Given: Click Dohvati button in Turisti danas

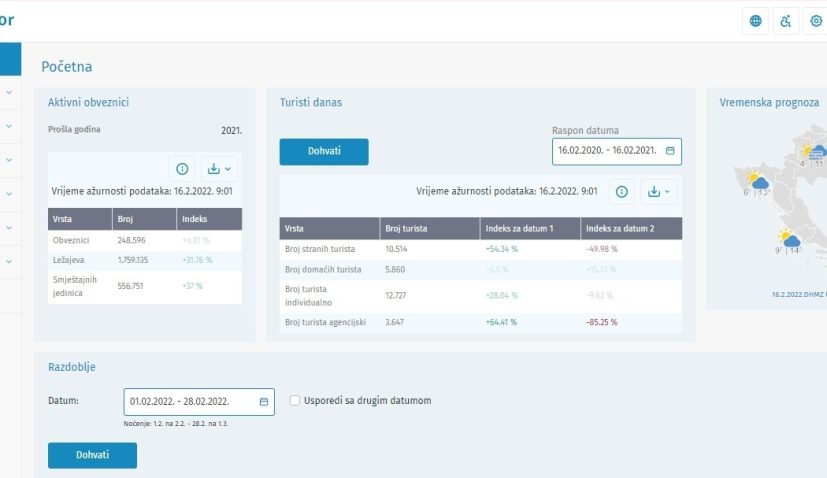Looking at the screenshot, I should pyautogui.click(x=324, y=152).
